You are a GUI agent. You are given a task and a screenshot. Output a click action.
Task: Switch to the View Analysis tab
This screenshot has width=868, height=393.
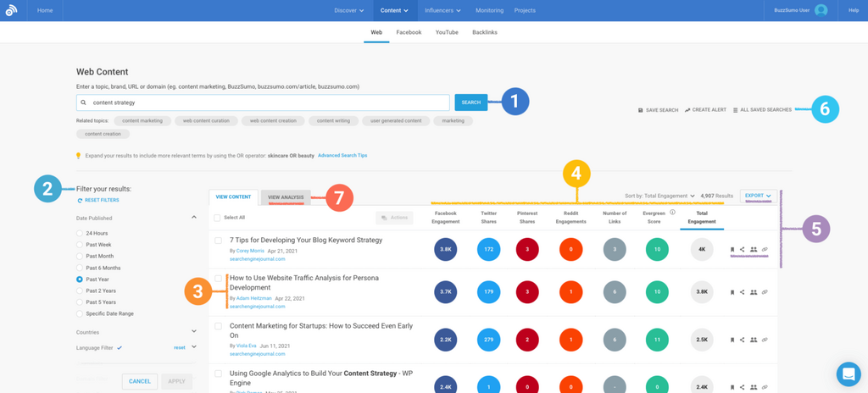pyautogui.click(x=286, y=197)
